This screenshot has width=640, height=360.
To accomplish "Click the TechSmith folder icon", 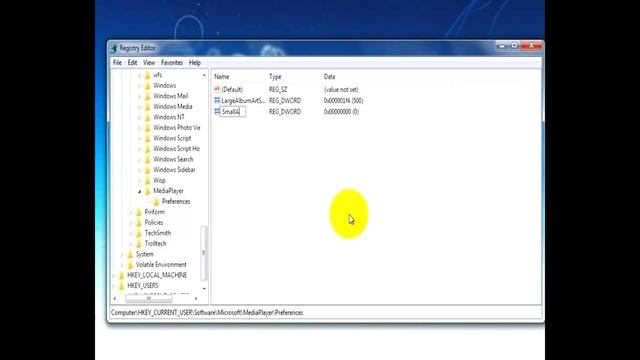I will [139, 233].
